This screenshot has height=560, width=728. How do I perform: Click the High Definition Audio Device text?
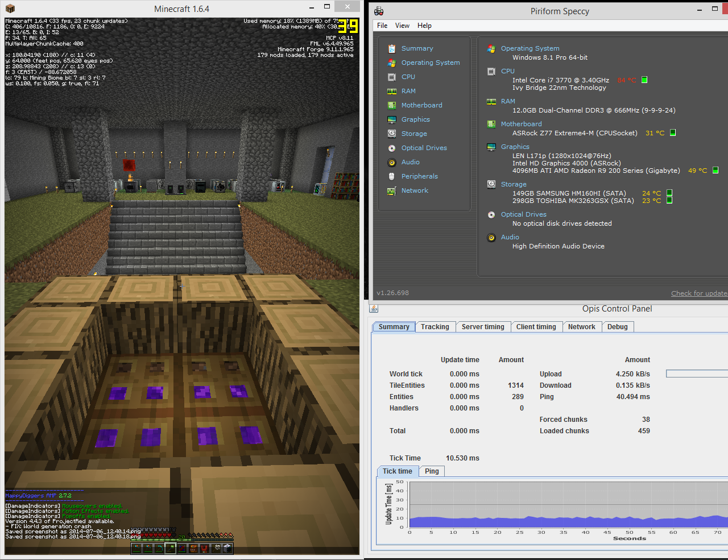tap(559, 246)
